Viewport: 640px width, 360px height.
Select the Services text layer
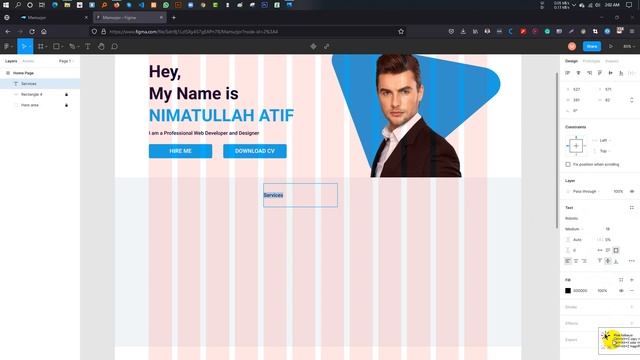(x=40, y=84)
